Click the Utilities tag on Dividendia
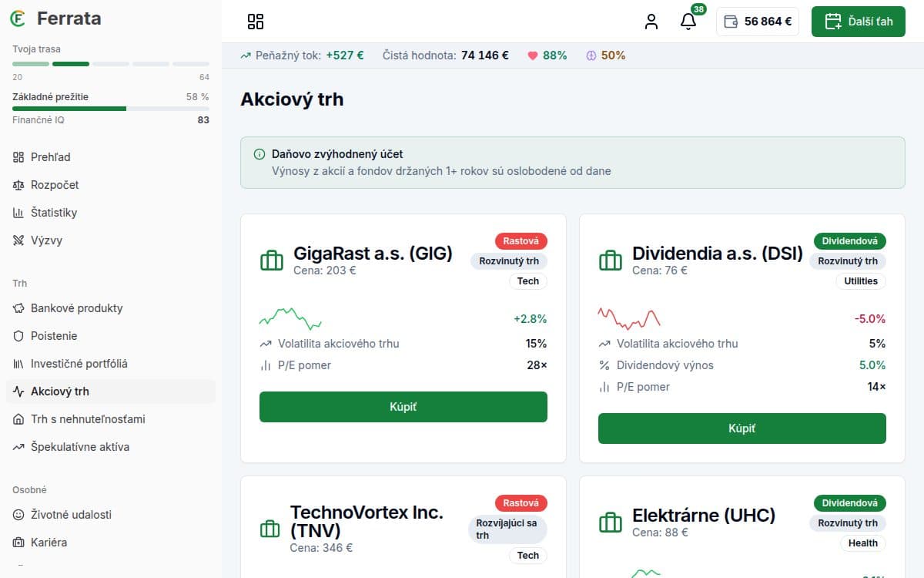 click(861, 281)
